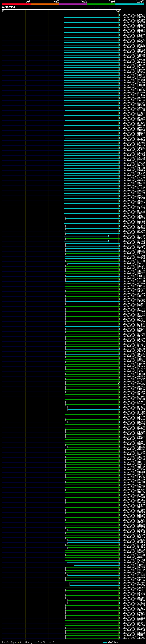Click hit label UniRef100_A6YRB2
Viewport: 146px width, 644px height.
click(134, 241)
